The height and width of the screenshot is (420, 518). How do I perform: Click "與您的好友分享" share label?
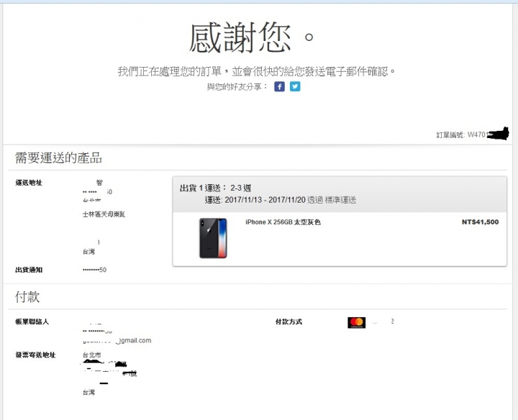(x=237, y=87)
